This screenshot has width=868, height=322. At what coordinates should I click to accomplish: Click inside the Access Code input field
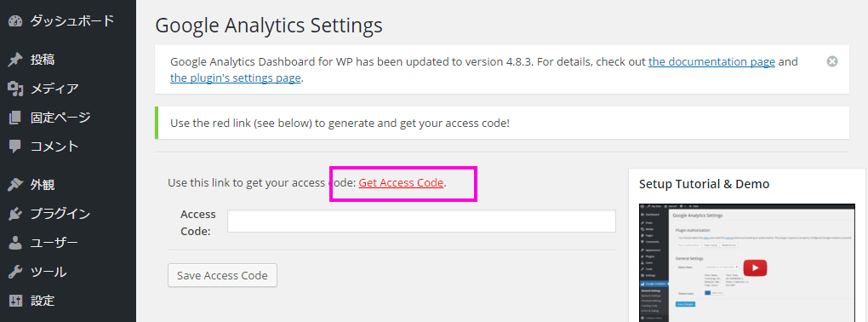[x=421, y=221]
